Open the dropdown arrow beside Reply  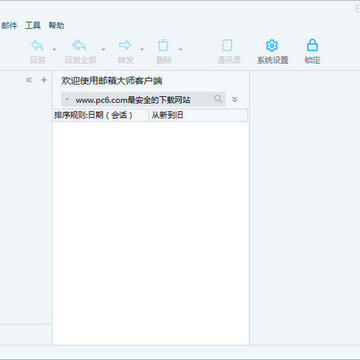[x=54, y=50]
